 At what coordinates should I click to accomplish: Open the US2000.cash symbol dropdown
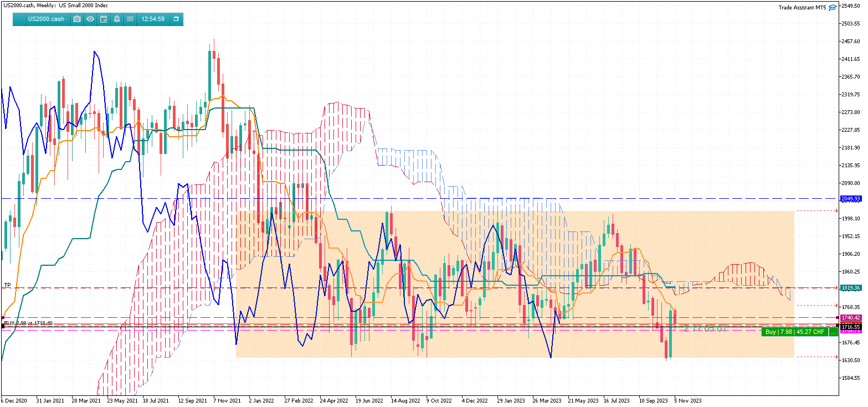(48, 19)
